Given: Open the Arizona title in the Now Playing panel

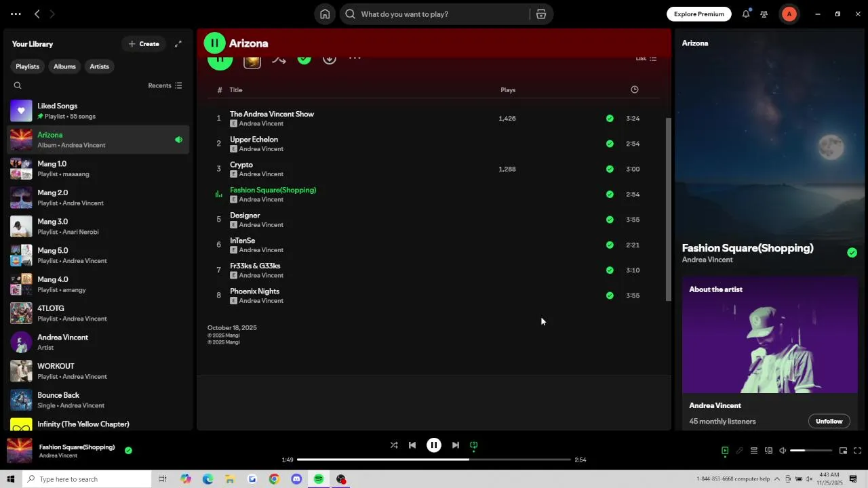Looking at the screenshot, I should click(695, 43).
